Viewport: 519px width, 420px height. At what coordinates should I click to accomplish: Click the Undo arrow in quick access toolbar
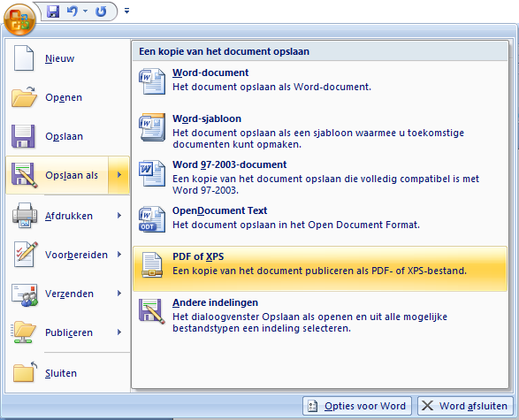click(72, 11)
